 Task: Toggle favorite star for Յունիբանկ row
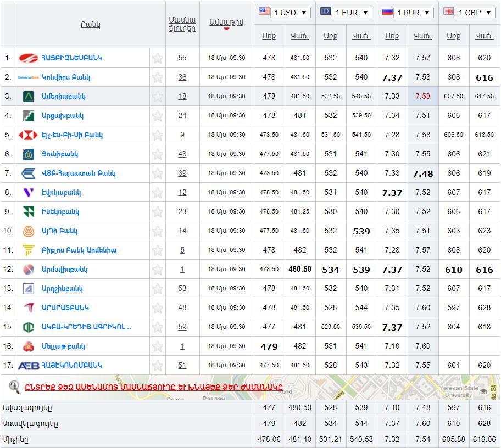click(x=158, y=154)
